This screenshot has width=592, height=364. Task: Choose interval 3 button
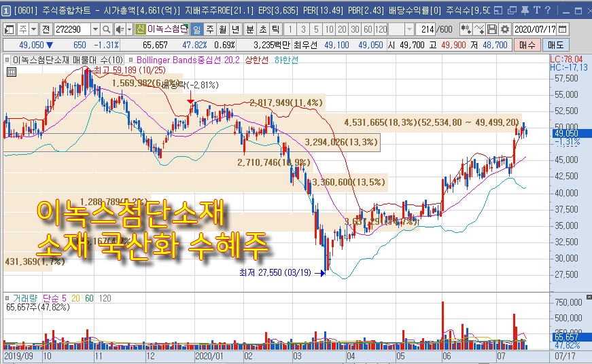click(303, 29)
